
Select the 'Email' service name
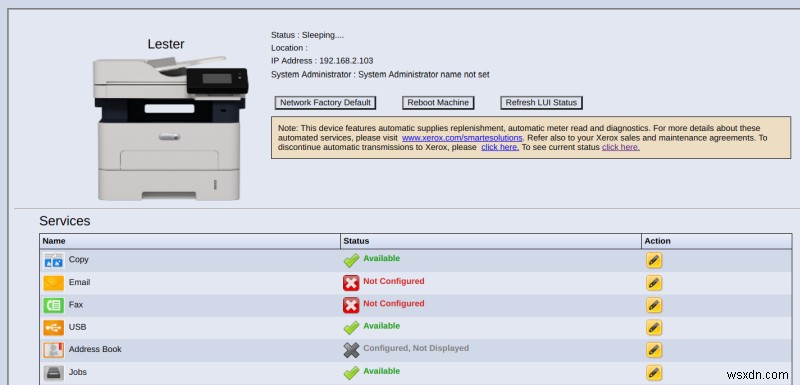click(80, 282)
